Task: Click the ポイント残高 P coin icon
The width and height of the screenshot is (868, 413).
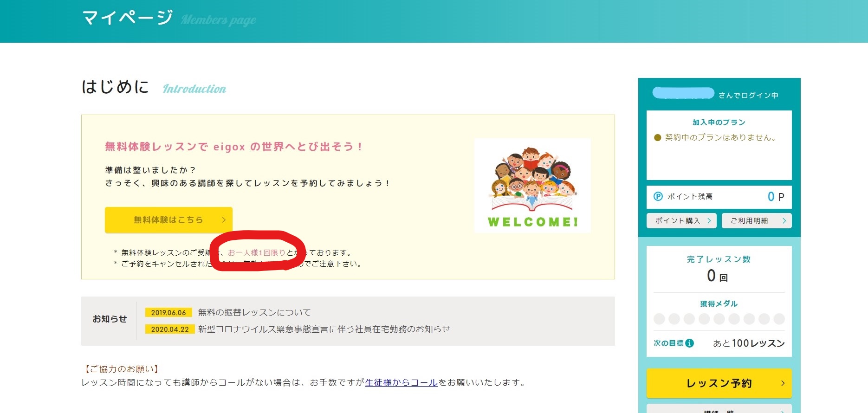Action: 658,196
